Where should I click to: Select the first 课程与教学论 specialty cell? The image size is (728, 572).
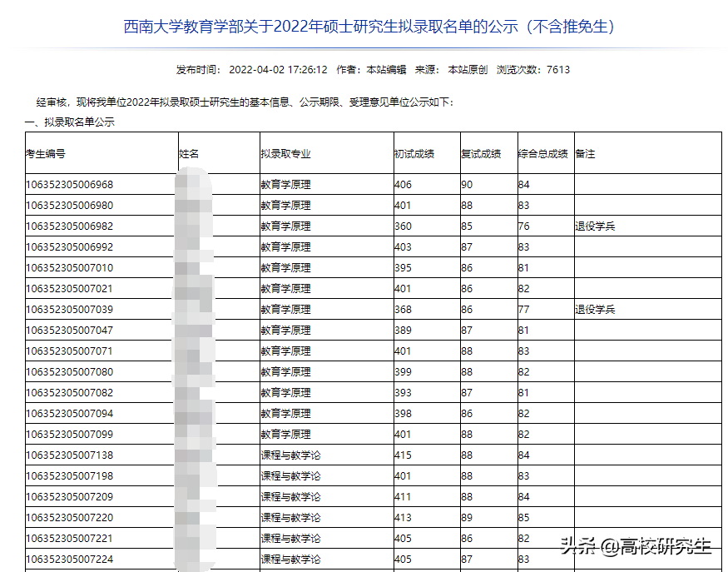tap(293, 455)
